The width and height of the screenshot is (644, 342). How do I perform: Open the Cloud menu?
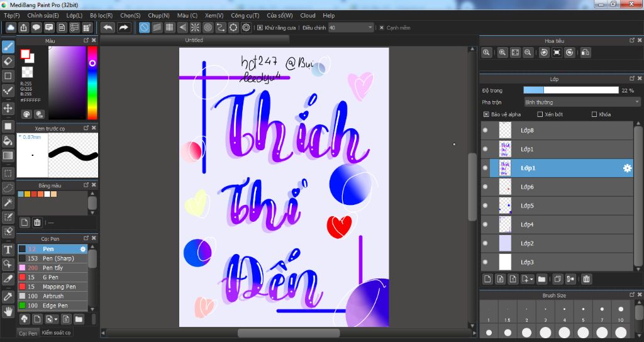tap(308, 15)
